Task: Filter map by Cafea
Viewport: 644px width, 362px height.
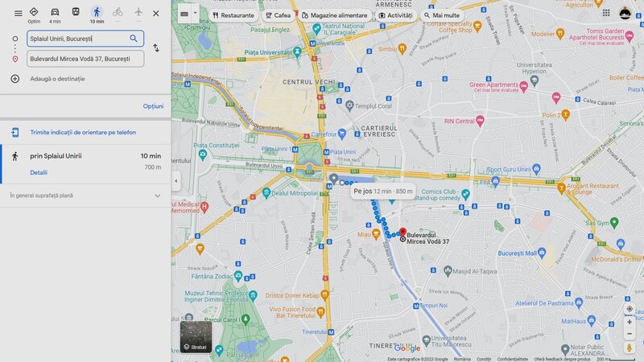Action: coord(278,15)
